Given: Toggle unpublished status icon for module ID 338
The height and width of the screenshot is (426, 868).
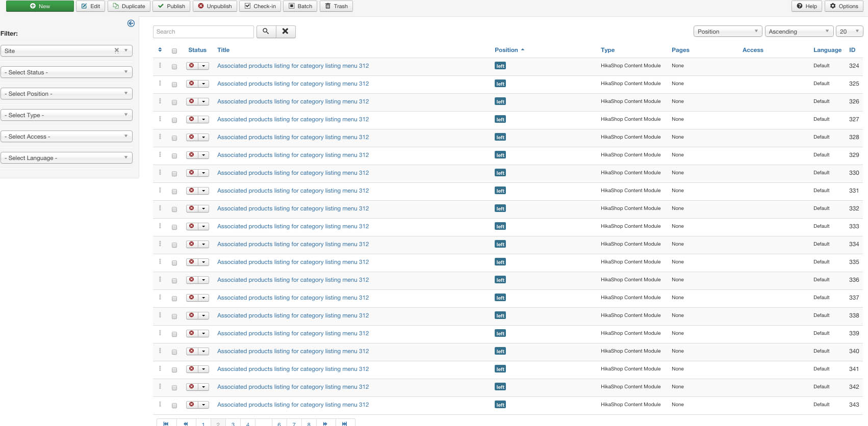Looking at the screenshot, I should pyautogui.click(x=192, y=315).
